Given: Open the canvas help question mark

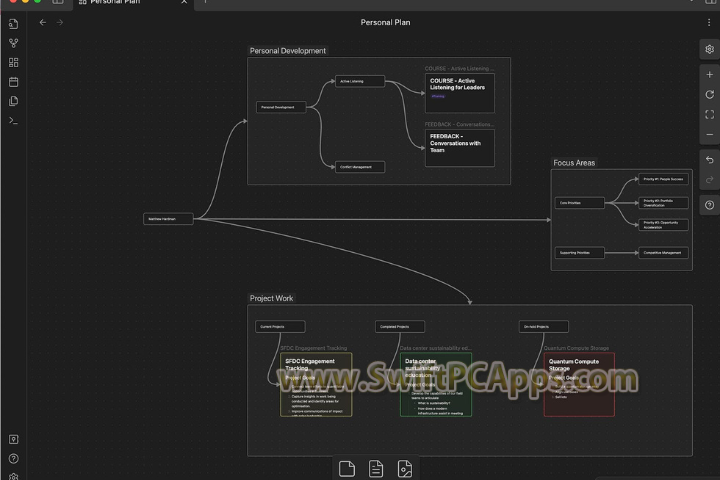Looking at the screenshot, I should tap(709, 205).
